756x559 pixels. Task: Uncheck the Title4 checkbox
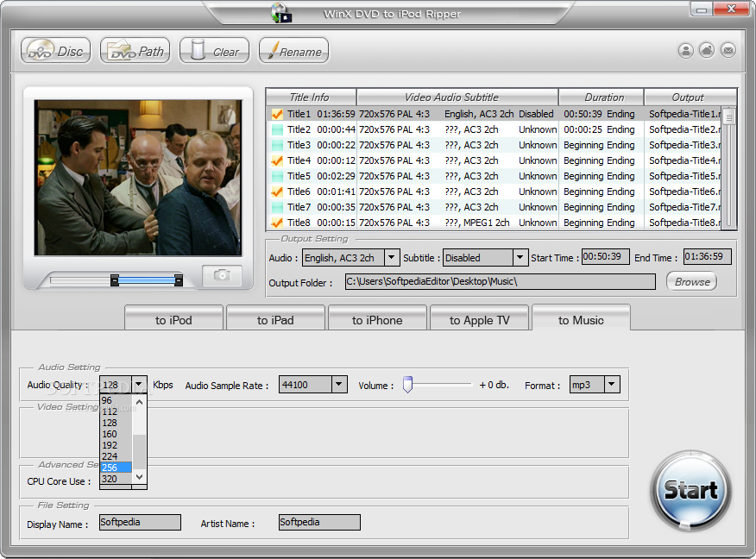coord(277,160)
